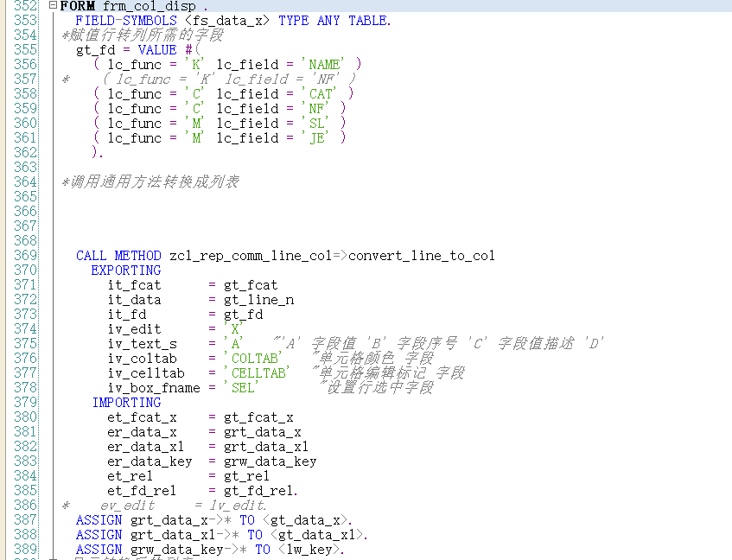Click the IMPORTING keyword
The height and width of the screenshot is (560, 732).
pos(126,402)
